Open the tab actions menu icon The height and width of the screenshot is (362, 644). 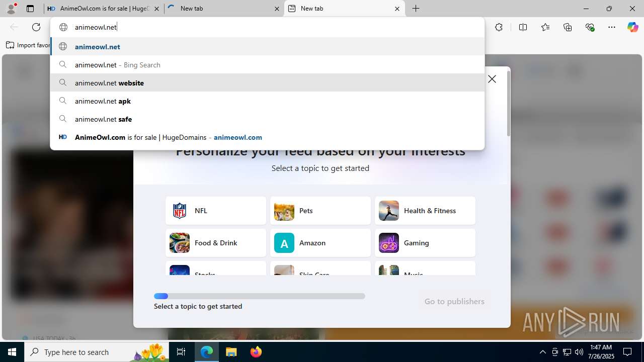click(x=30, y=9)
